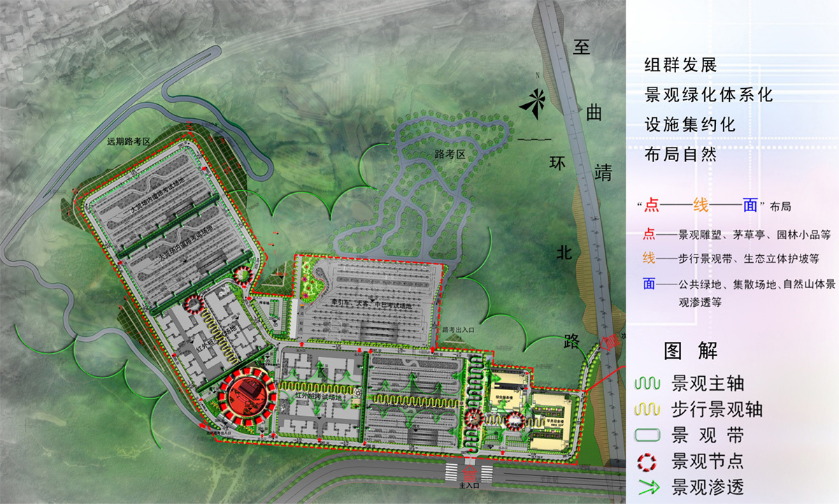Click the 布局自然 heading text
This screenshot has width=839, height=504.
point(680,155)
